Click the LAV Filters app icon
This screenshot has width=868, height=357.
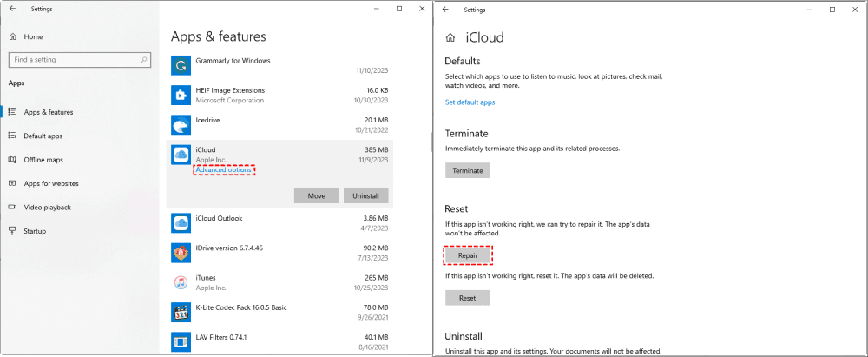[181, 341]
